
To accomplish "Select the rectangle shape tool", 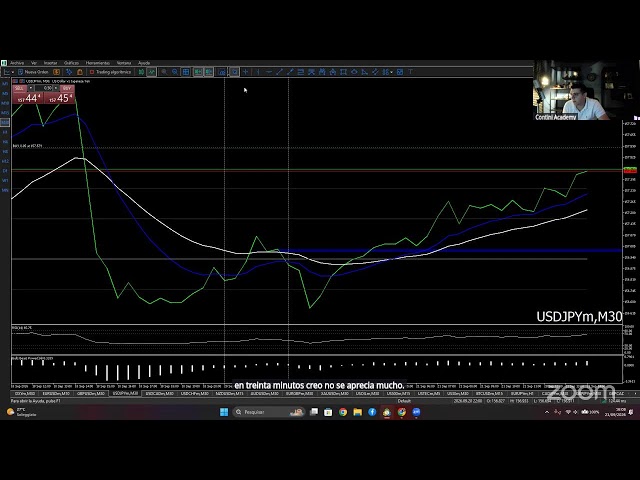I will [344, 72].
